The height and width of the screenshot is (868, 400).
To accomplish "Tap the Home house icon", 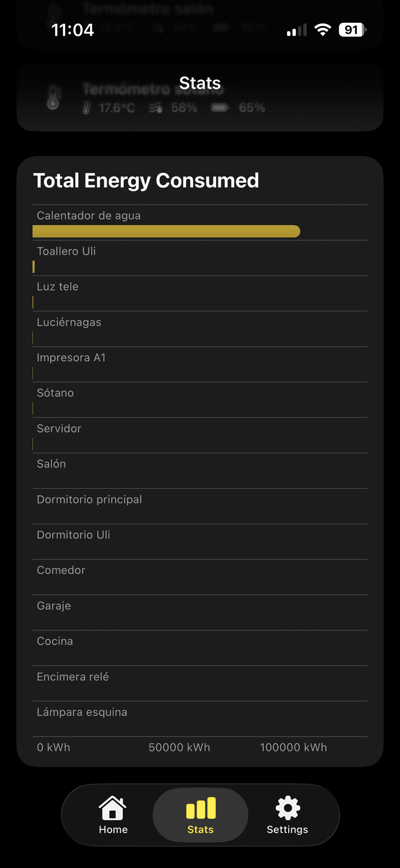I will pos(113,808).
